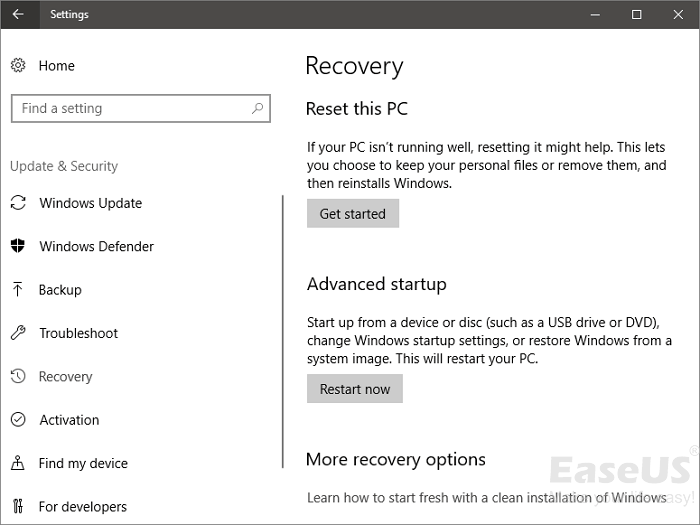Image resolution: width=700 pixels, height=525 pixels.
Task: Click the search magnifier icon
Action: pyautogui.click(x=258, y=108)
